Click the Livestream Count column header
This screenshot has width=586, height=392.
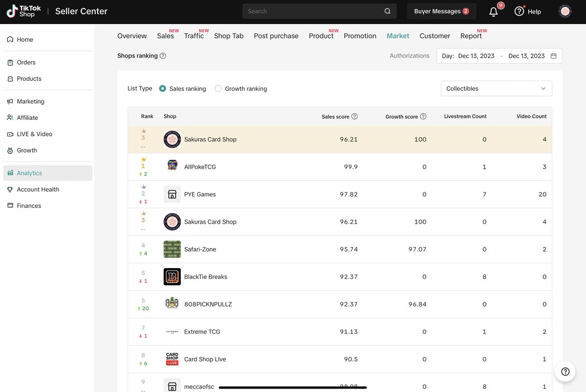(x=465, y=116)
